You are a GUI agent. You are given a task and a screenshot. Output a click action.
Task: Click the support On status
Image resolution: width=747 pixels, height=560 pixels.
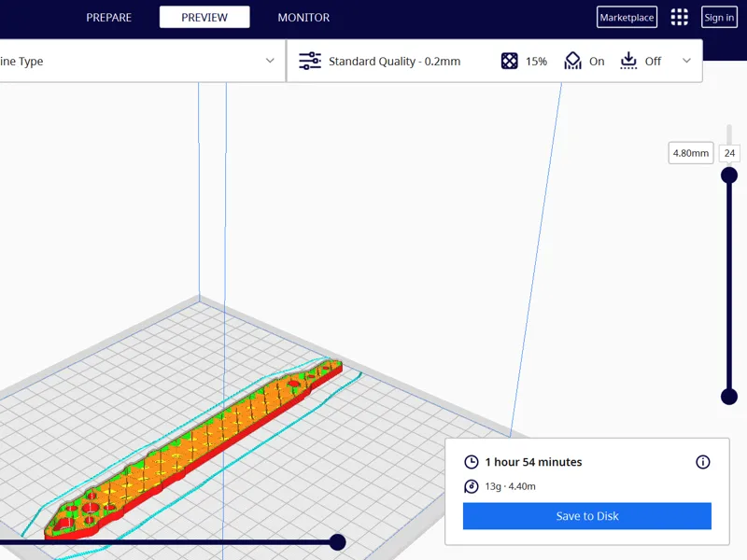[597, 62]
